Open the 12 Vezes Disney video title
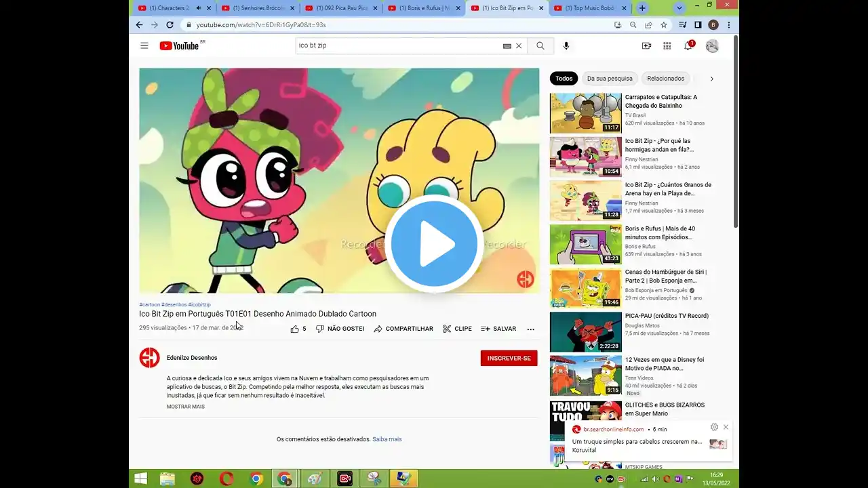 coord(665,364)
